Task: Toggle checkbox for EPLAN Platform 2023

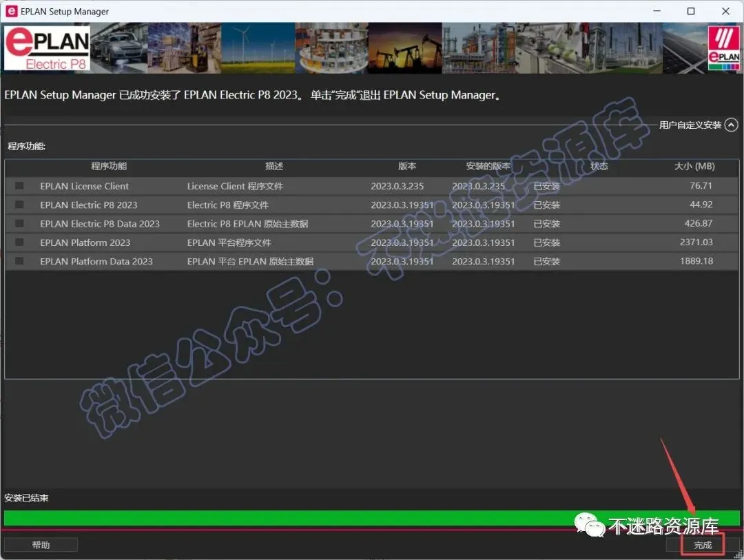Action: 19,242
